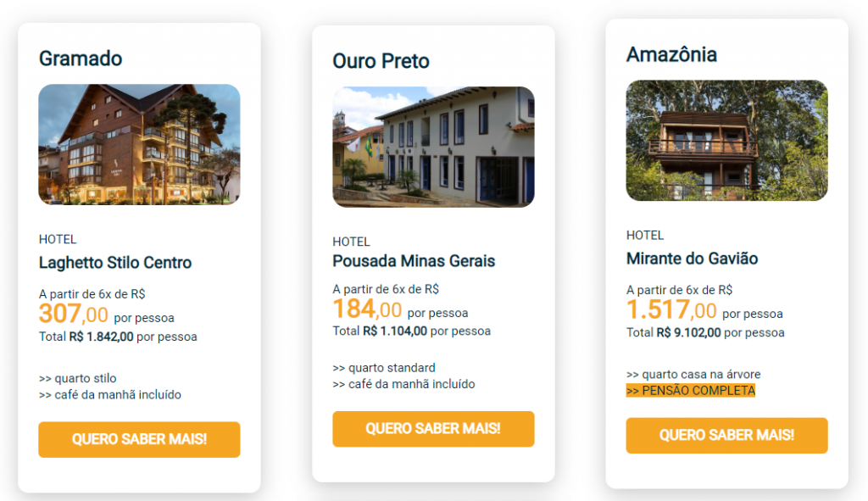Click the highlighted PENSÃO COMPLETA text
Image resolution: width=868 pixels, height=501 pixels.
click(690, 391)
